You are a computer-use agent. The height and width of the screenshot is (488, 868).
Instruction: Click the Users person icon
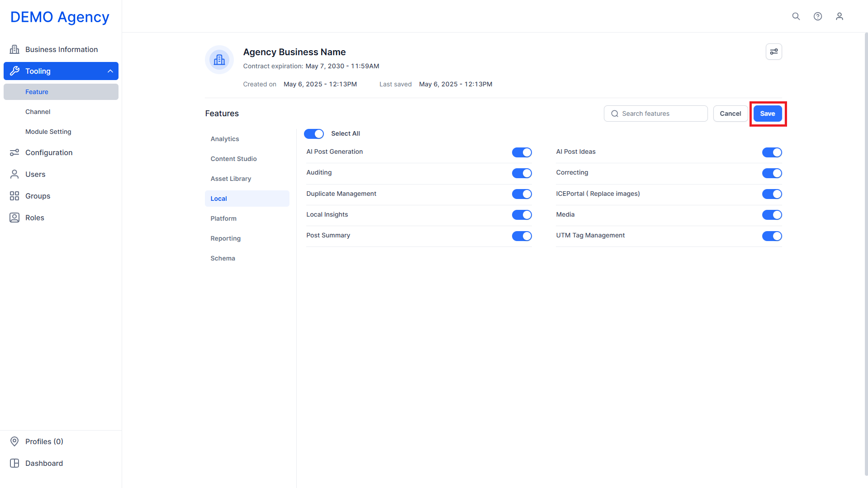(x=14, y=174)
